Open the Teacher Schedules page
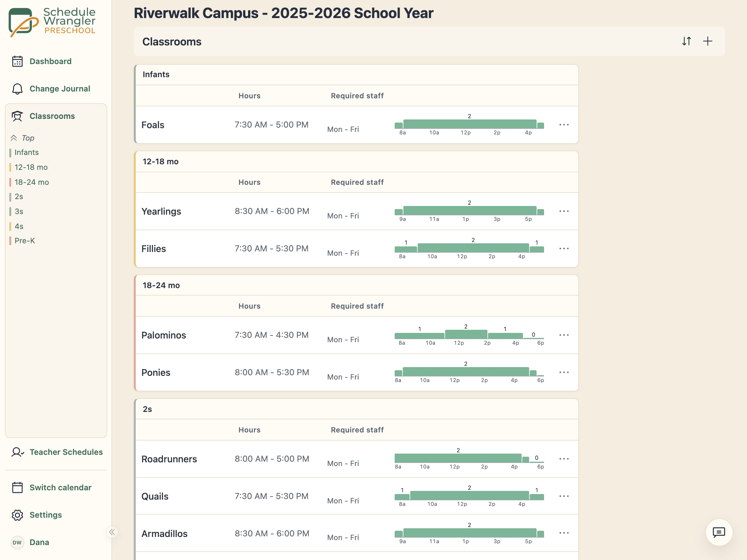This screenshot has height=560, width=747. [66, 452]
